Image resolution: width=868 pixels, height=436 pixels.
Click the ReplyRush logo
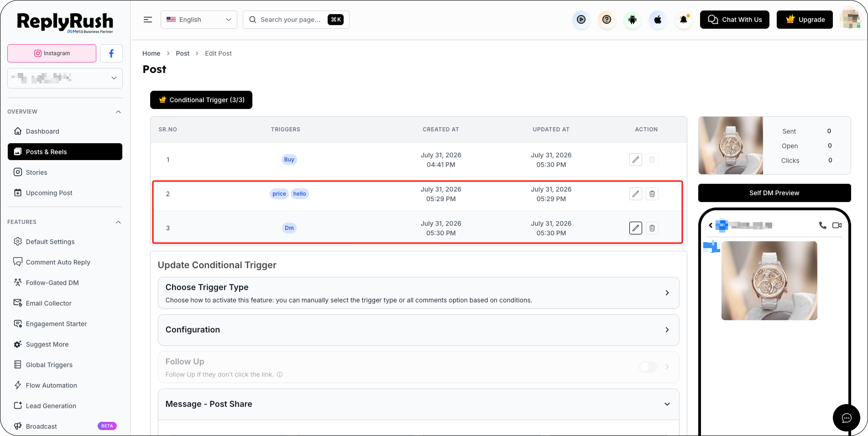[65, 22]
